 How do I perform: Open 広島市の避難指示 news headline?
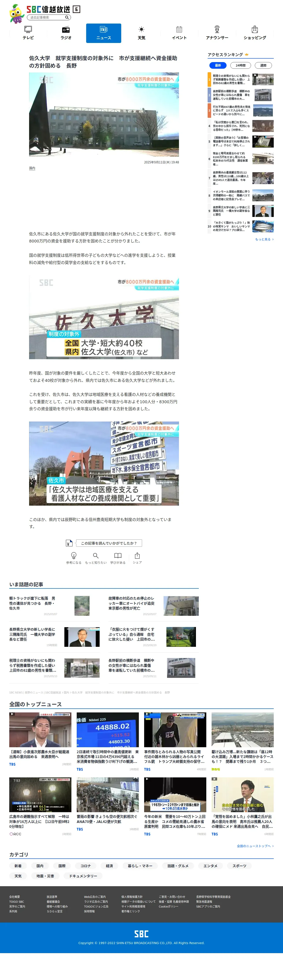pyautogui.click(x=40, y=821)
